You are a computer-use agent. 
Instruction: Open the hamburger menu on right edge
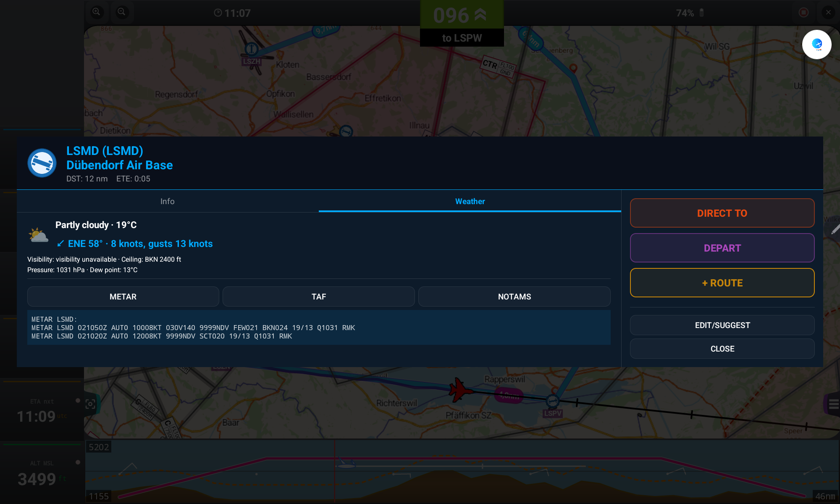(833, 404)
